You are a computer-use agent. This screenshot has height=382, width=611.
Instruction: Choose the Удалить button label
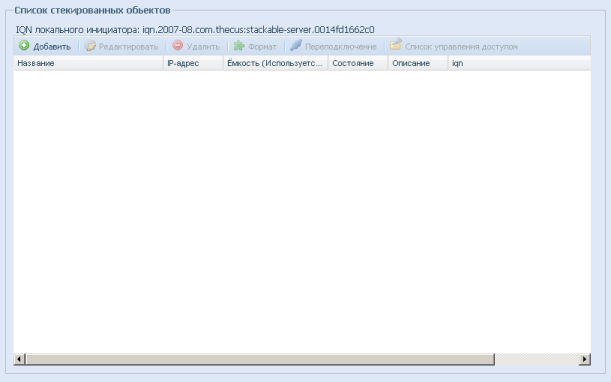[x=203, y=47]
